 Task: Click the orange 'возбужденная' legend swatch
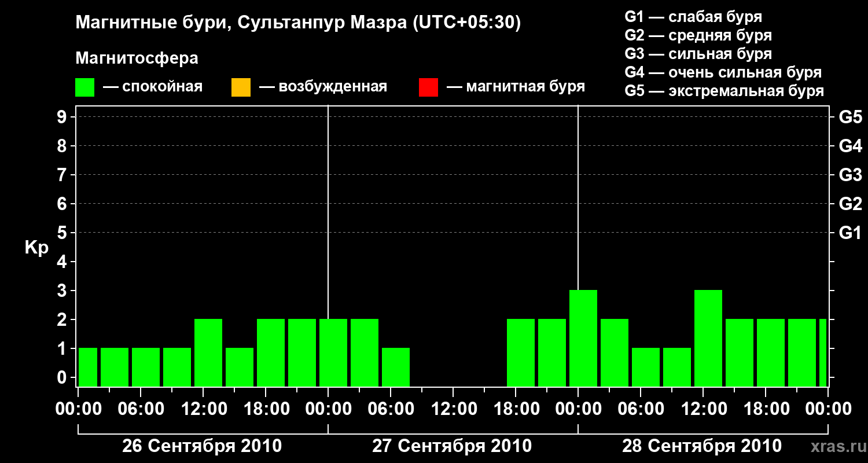click(241, 87)
